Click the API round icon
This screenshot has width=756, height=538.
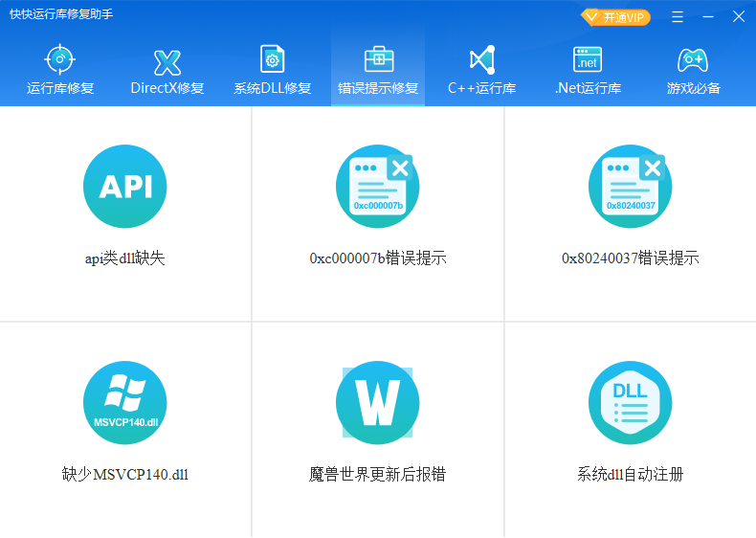click(x=125, y=187)
